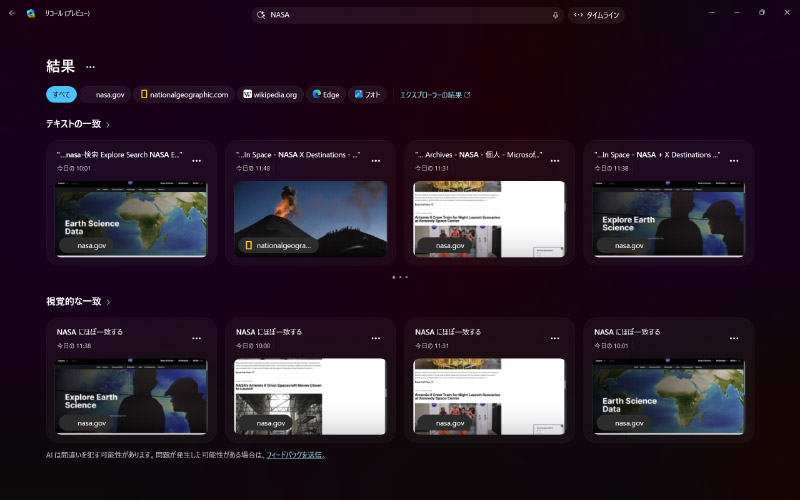Open Explore Earth Science thumbnail in visual matches
The width and height of the screenshot is (800, 500).
click(131, 396)
